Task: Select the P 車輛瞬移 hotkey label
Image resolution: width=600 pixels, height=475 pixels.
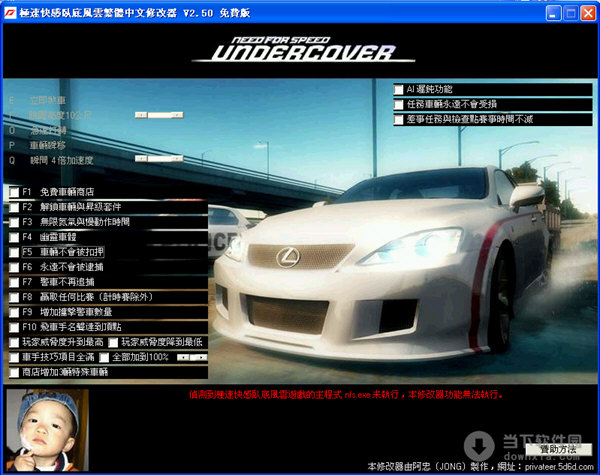Action: click(37, 145)
